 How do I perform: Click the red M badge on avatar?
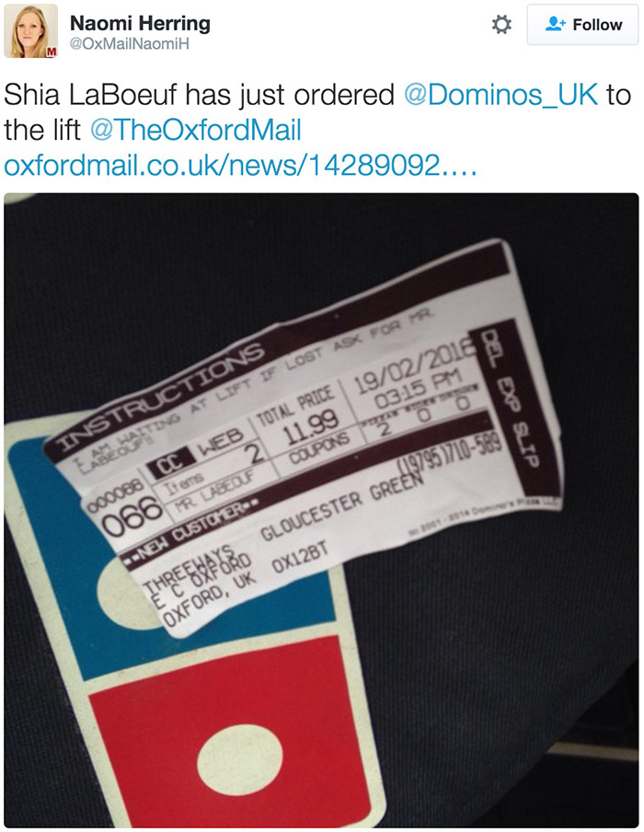[51, 52]
